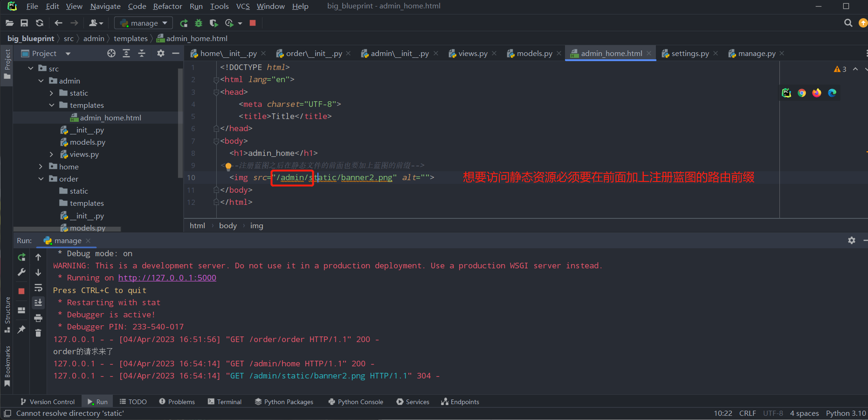The image size is (868, 420).
Task: Click the warnings indicator showing 3
Action: click(840, 69)
